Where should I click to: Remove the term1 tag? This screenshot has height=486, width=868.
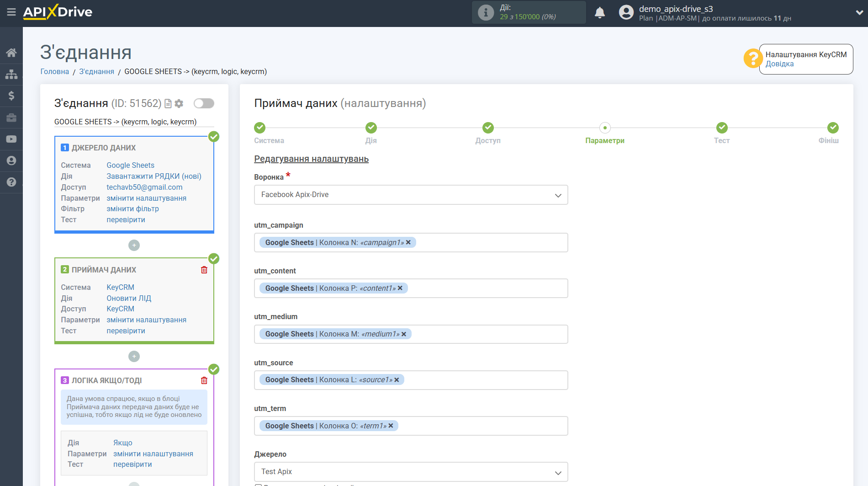click(x=391, y=426)
